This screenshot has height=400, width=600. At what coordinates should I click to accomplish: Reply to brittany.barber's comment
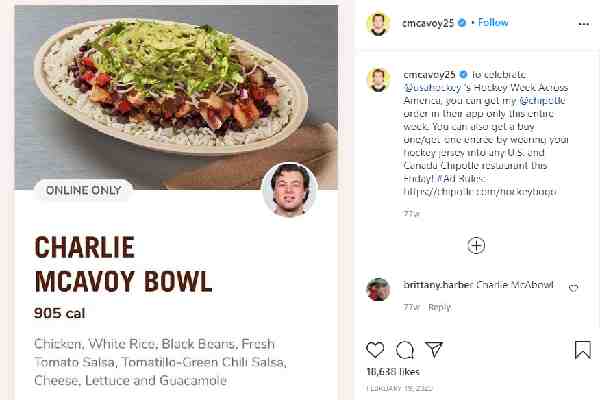point(439,306)
